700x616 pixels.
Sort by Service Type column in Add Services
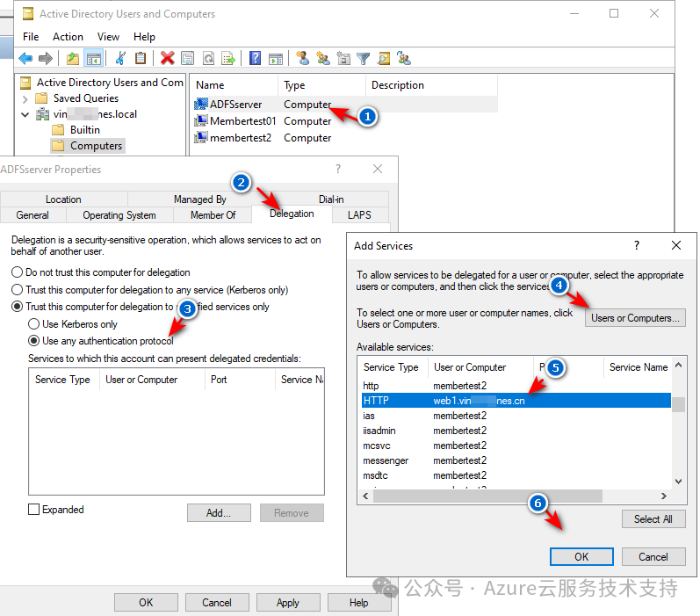tap(393, 367)
